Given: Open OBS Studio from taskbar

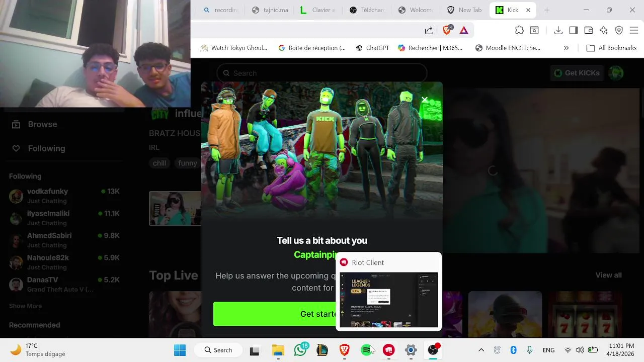Looking at the screenshot, I should (433, 350).
